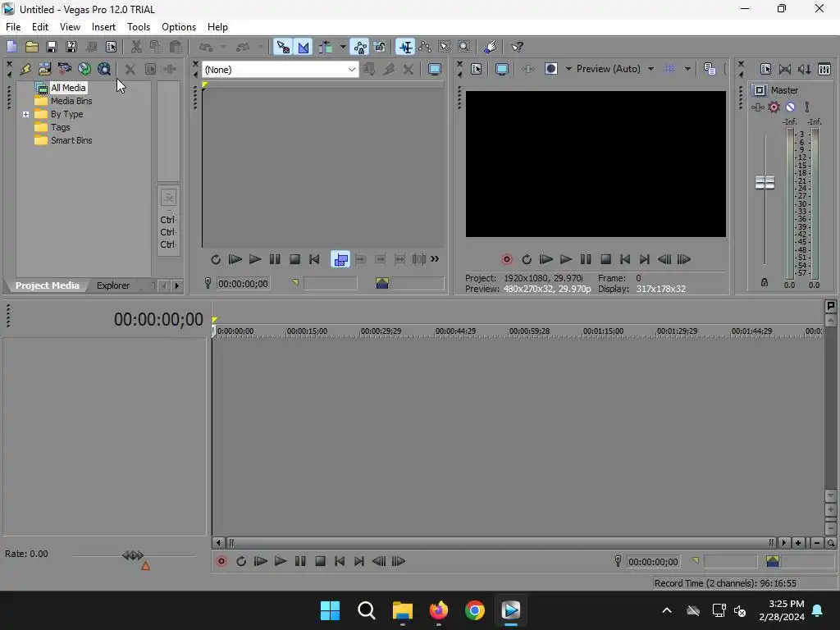Viewport: 840px width, 630px height.
Task: Open the Overlays grid dropdown arrow
Action: pos(687,69)
